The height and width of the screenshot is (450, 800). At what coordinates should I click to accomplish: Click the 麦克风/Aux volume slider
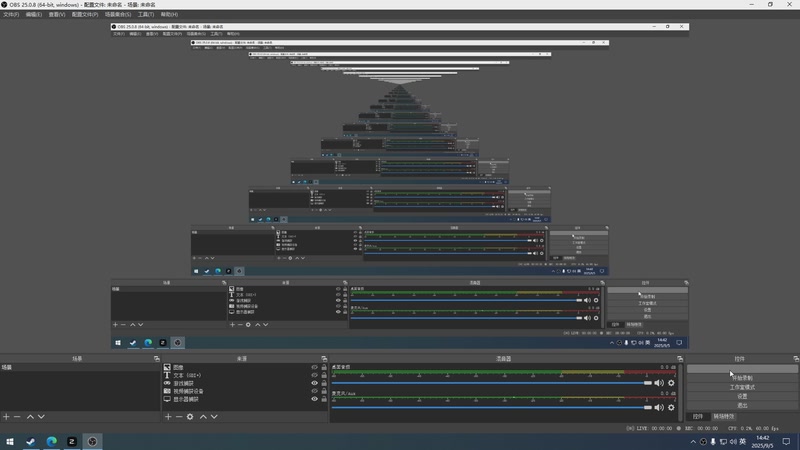[x=492, y=407]
